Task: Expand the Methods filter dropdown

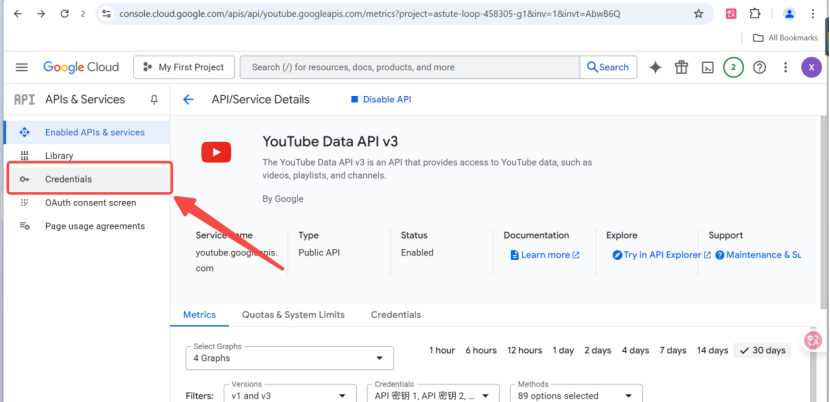Action: pyautogui.click(x=576, y=395)
